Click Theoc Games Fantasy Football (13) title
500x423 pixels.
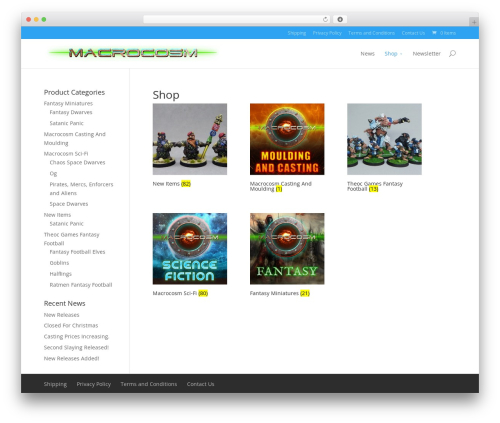tap(375, 186)
